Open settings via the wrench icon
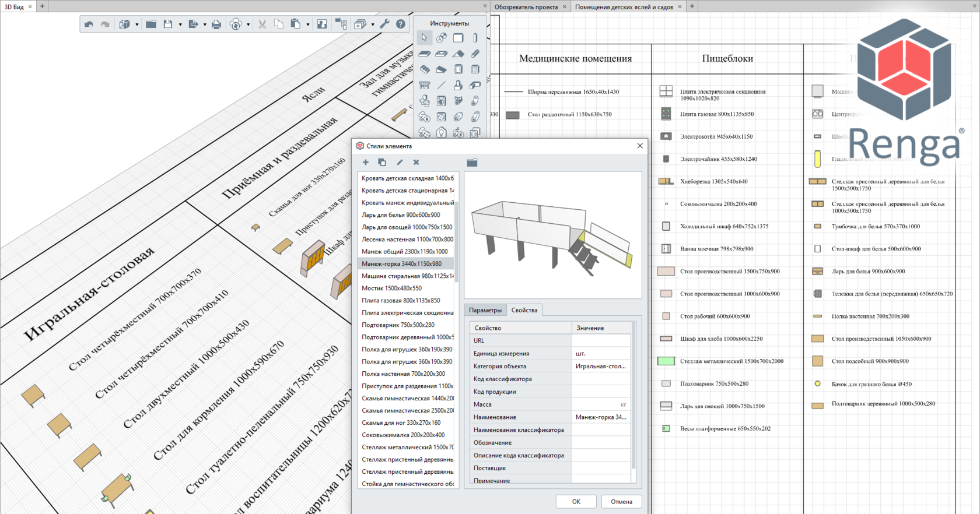980x514 pixels. [384, 24]
